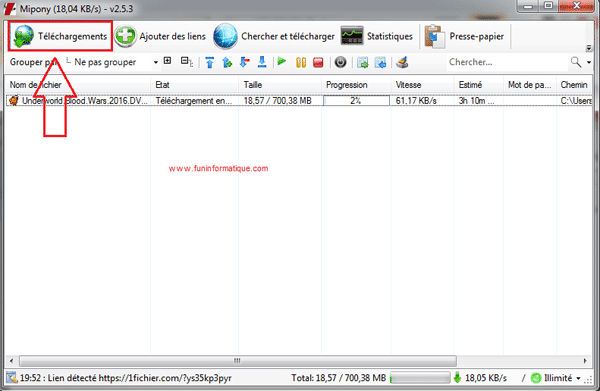This screenshot has width=600, height=391.
Task: Move selected download down one position
Action: point(245,62)
